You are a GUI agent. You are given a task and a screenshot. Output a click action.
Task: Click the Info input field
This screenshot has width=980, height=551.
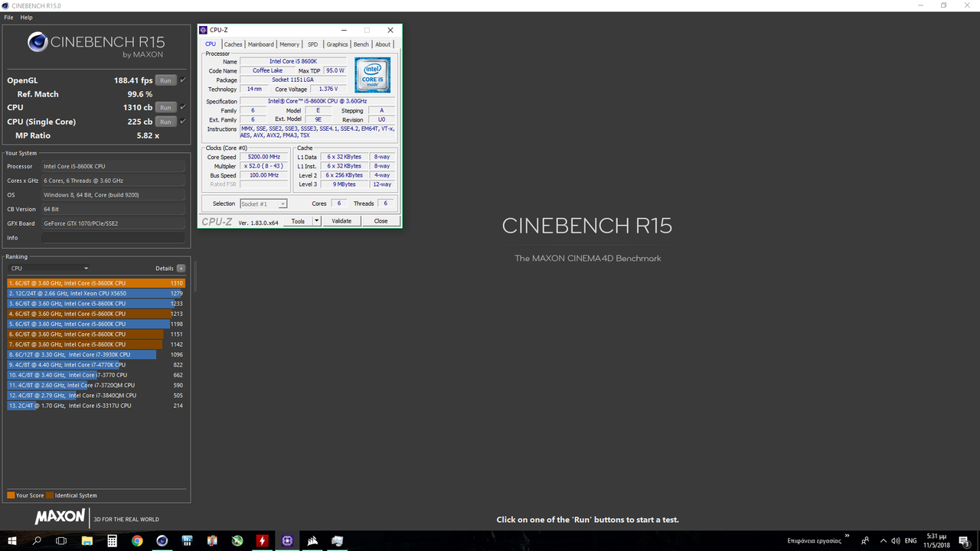pos(113,238)
